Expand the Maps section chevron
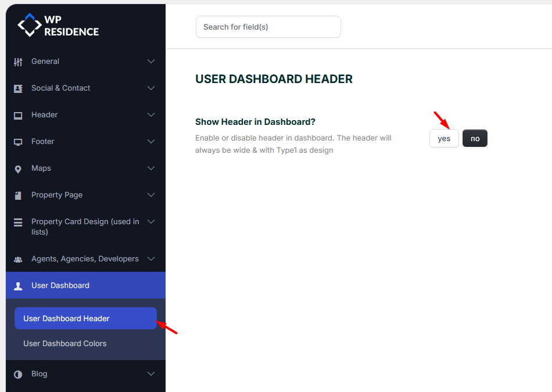The image size is (552, 392). tap(151, 168)
